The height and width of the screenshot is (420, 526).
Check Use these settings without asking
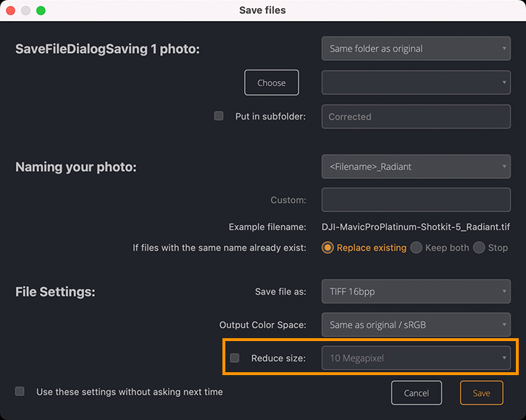click(20, 391)
